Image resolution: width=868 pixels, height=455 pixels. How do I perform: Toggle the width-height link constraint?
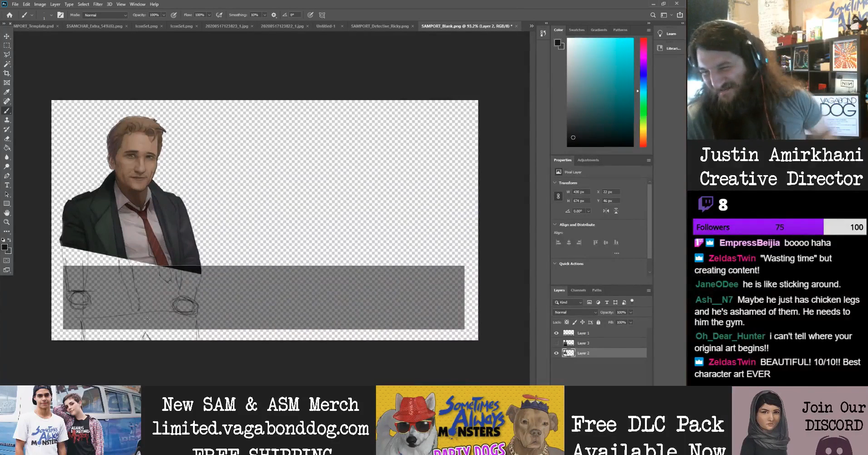tap(558, 196)
